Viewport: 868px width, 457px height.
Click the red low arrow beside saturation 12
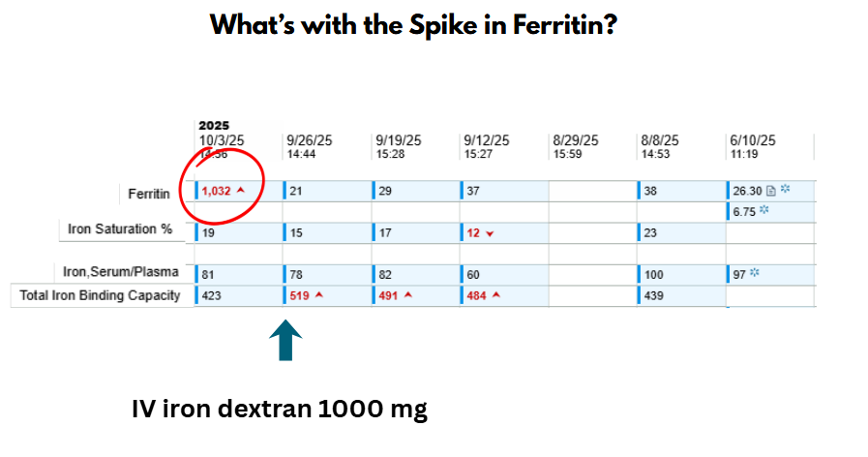[x=490, y=233]
